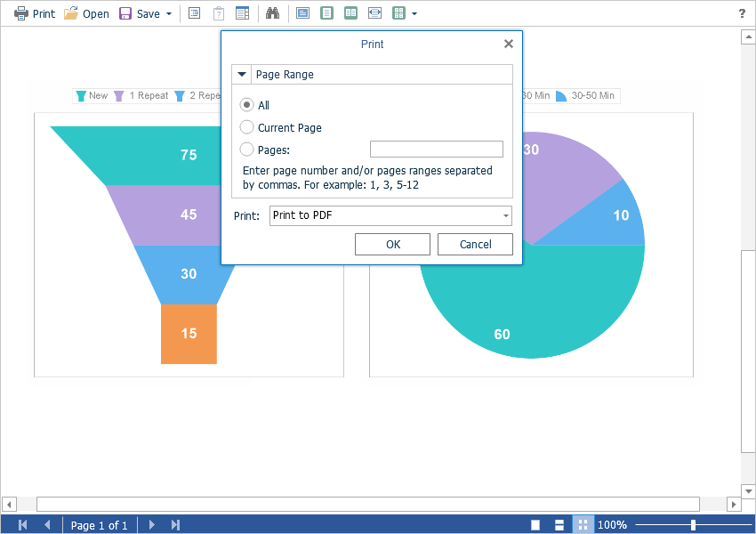
Task: Click OK in the Print dialog
Action: [x=392, y=244]
